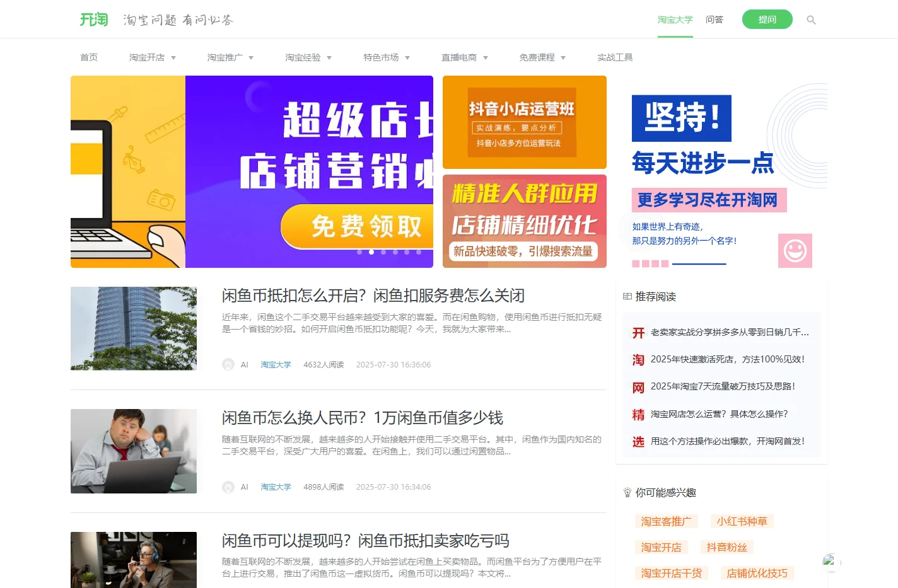Click the 提问 green button
Viewport: 898px width, 588px height.
(767, 20)
